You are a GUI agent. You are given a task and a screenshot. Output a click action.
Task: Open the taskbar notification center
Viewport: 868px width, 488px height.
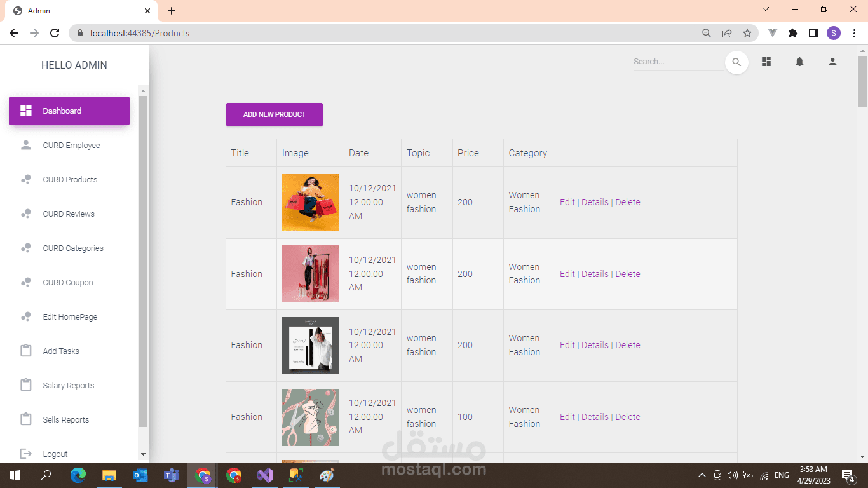(x=848, y=475)
